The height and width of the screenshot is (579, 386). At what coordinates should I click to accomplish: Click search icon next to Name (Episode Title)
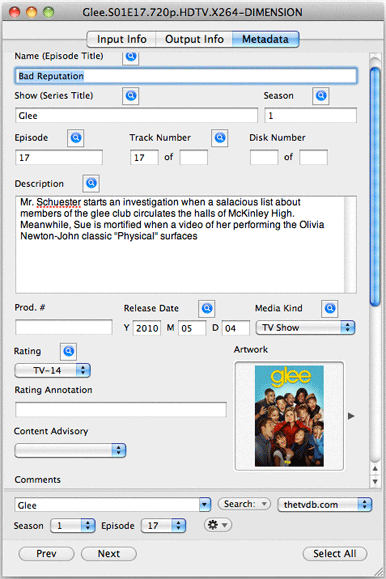pos(131,57)
